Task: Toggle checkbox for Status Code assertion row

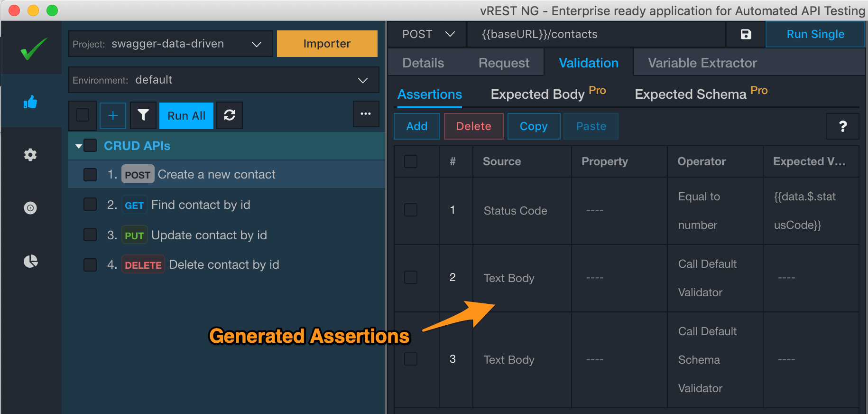Action: [x=411, y=210]
